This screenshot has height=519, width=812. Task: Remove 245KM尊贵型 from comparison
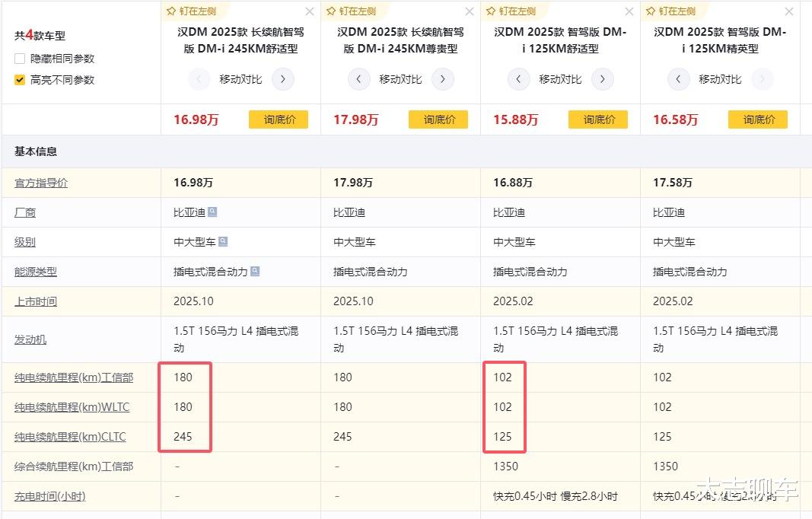(470, 11)
